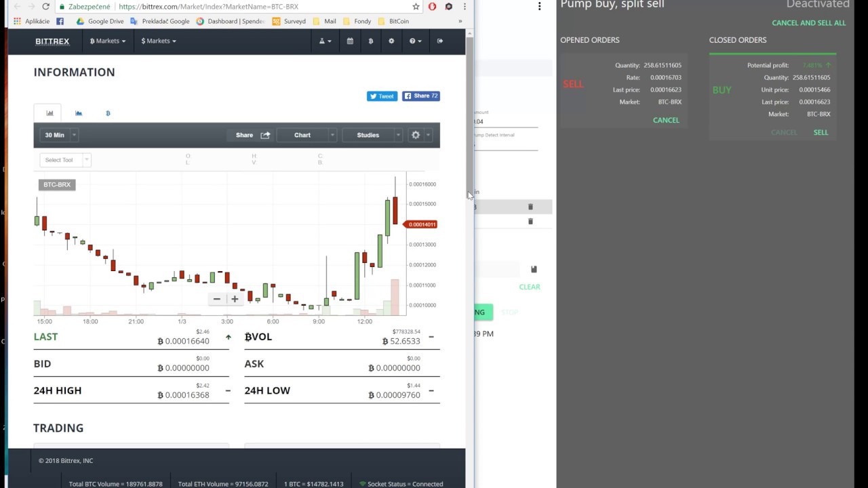This screenshot has width=868, height=488.
Task: Reload the Bittrex page in Chrome
Action: (x=45, y=6)
